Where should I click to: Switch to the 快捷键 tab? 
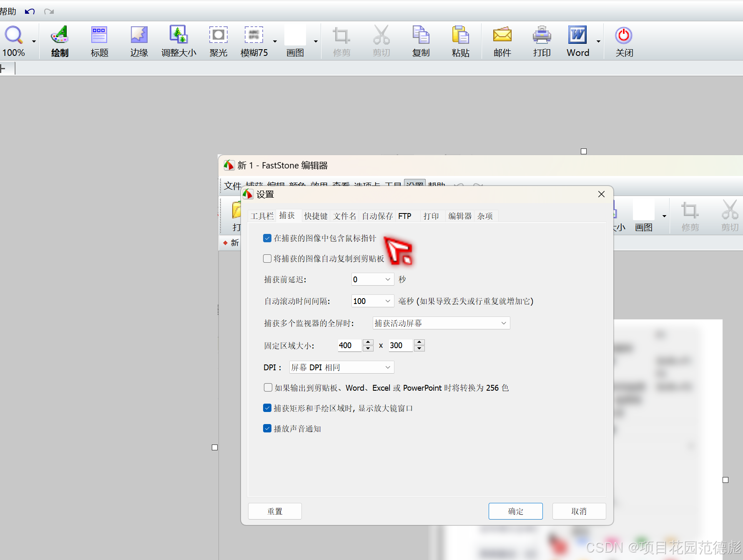point(316,216)
